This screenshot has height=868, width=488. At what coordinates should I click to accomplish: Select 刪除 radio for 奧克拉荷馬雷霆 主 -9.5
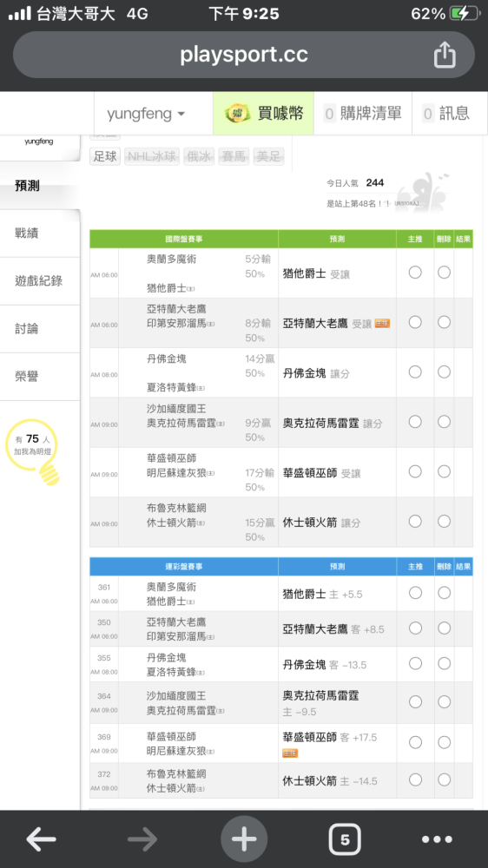[x=444, y=702]
